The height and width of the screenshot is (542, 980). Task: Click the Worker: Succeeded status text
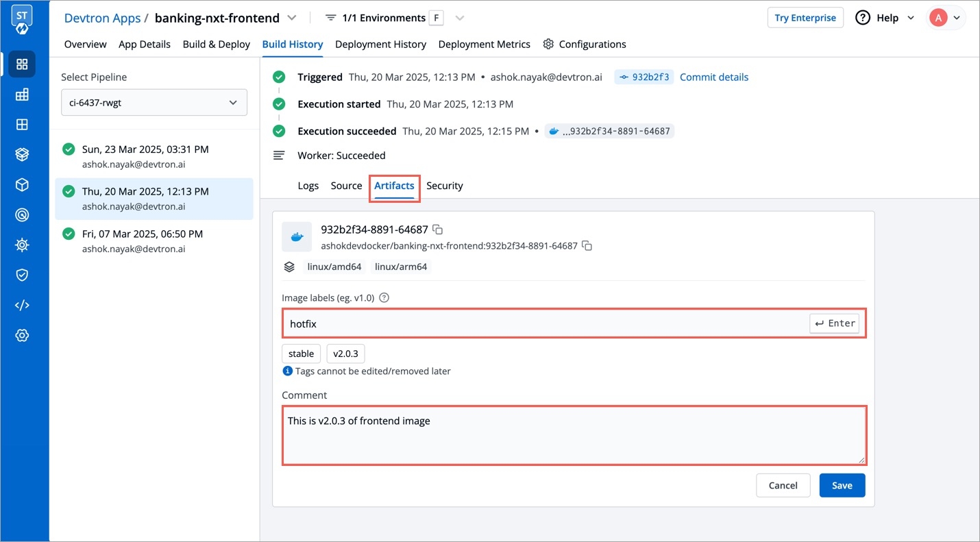[341, 156]
